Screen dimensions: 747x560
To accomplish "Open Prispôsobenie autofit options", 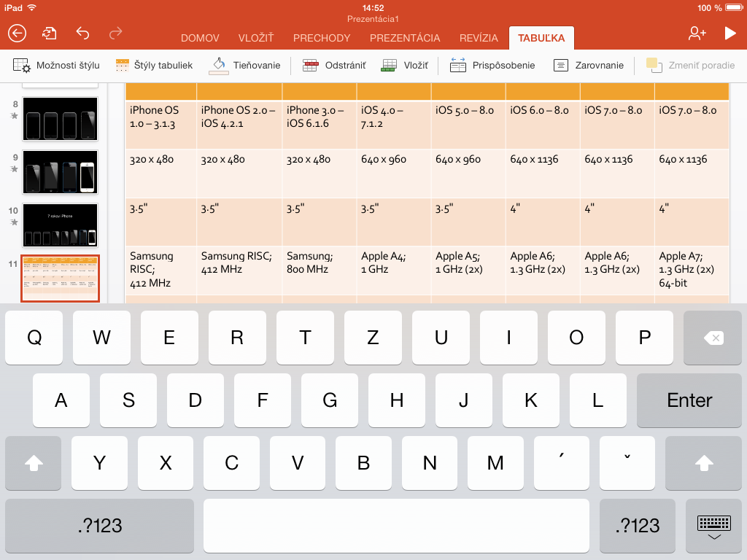I will point(492,65).
